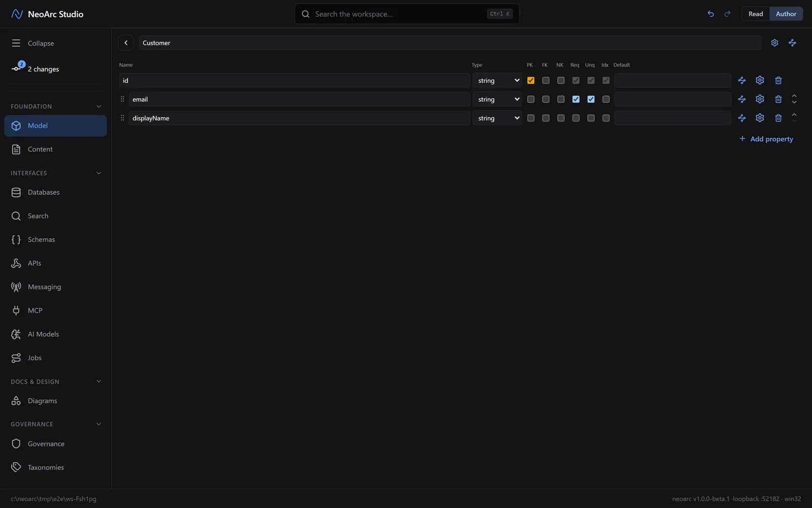
Task: Open the sidebar Governance shield item
Action: pos(55,443)
